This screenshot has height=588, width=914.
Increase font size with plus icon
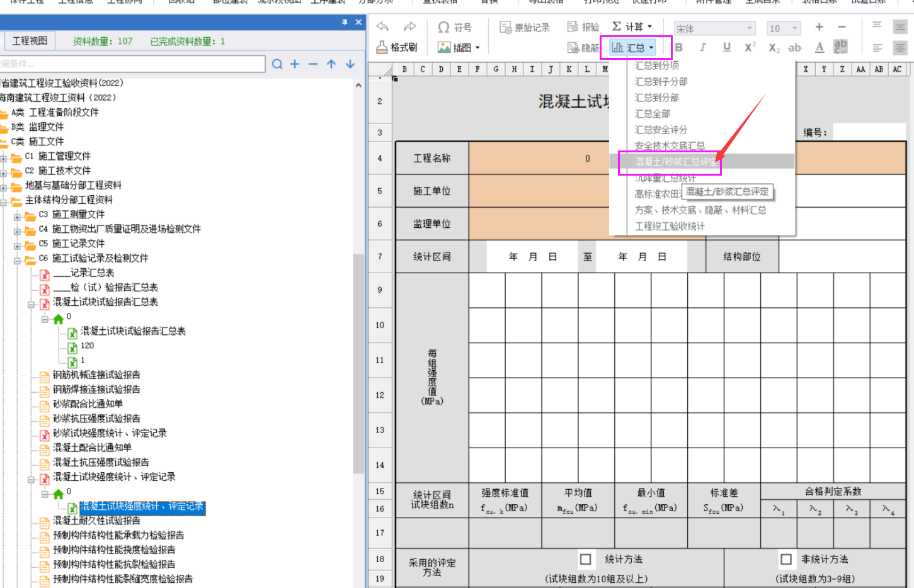coord(819,27)
